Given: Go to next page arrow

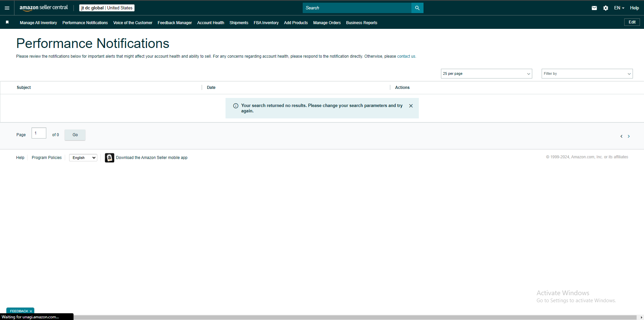Looking at the screenshot, I should click(x=629, y=136).
